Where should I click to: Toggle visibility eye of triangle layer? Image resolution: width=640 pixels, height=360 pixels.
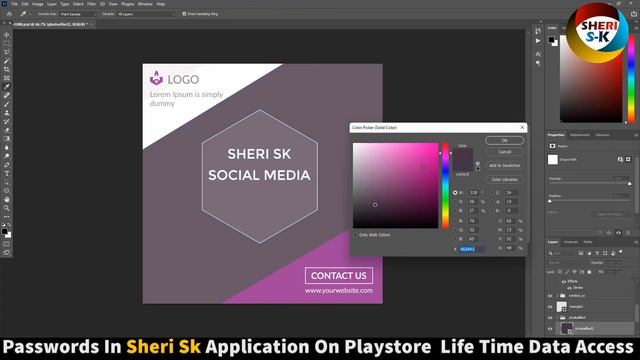[550, 307]
